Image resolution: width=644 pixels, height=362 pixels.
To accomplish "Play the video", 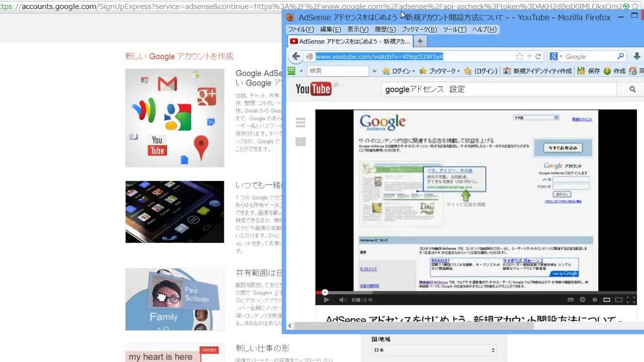I will click(x=326, y=300).
